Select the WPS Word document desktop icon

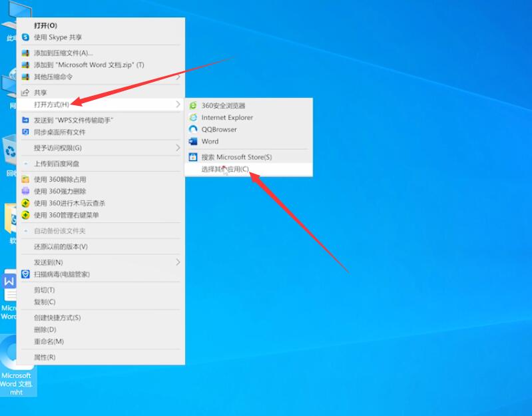[8, 295]
